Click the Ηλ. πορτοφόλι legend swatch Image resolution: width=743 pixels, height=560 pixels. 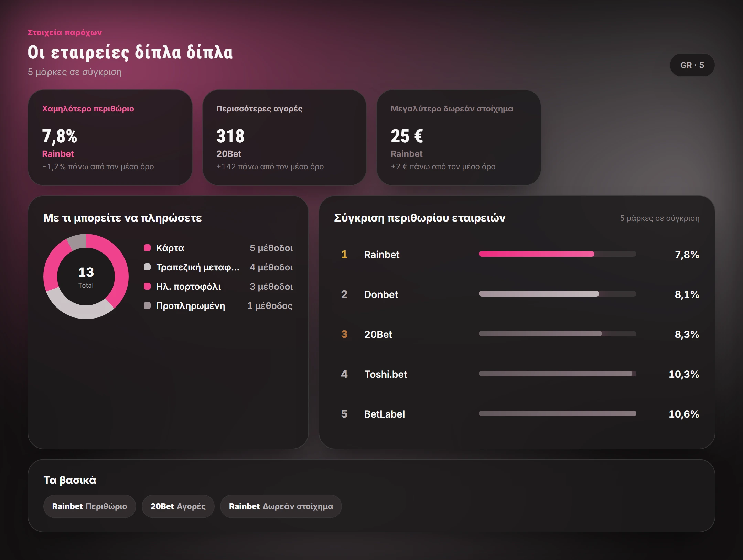click(x=147, y=286)
